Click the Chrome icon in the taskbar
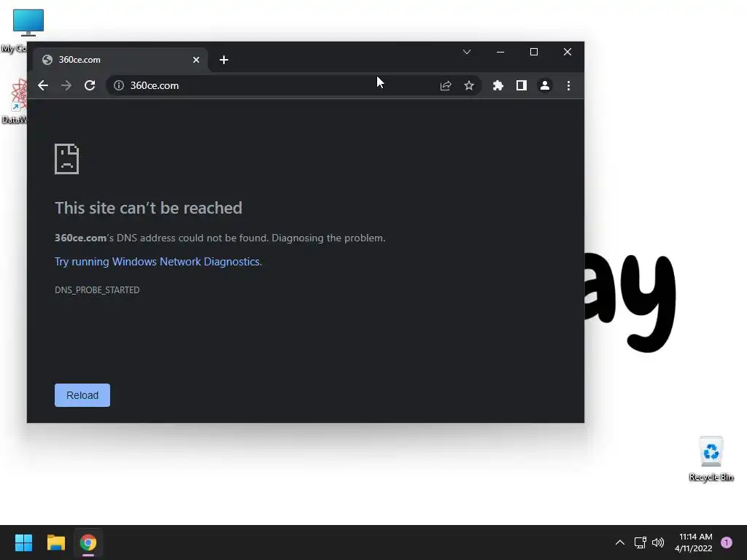 coord(88,542)
